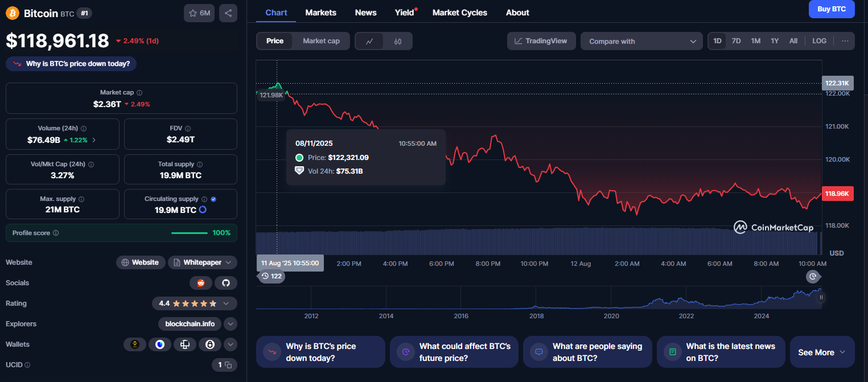
Task: Open the Ledger wallet icon
Action: point(185,344)
